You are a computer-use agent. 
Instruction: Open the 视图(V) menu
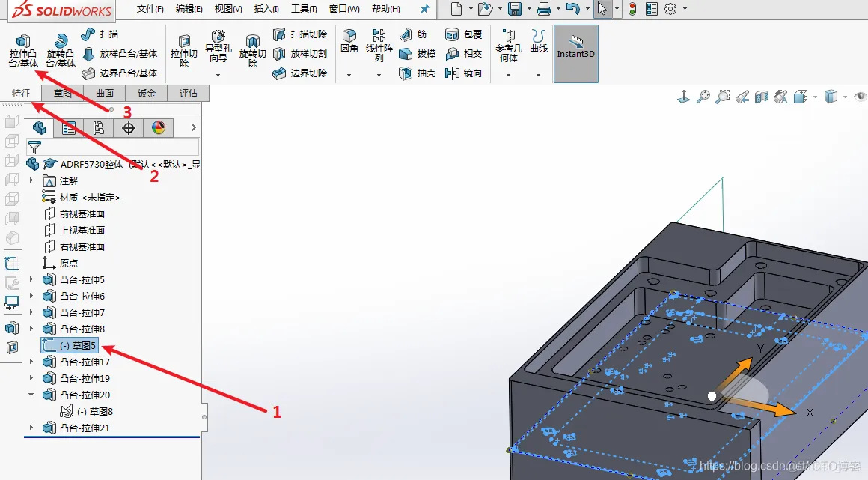228,9
